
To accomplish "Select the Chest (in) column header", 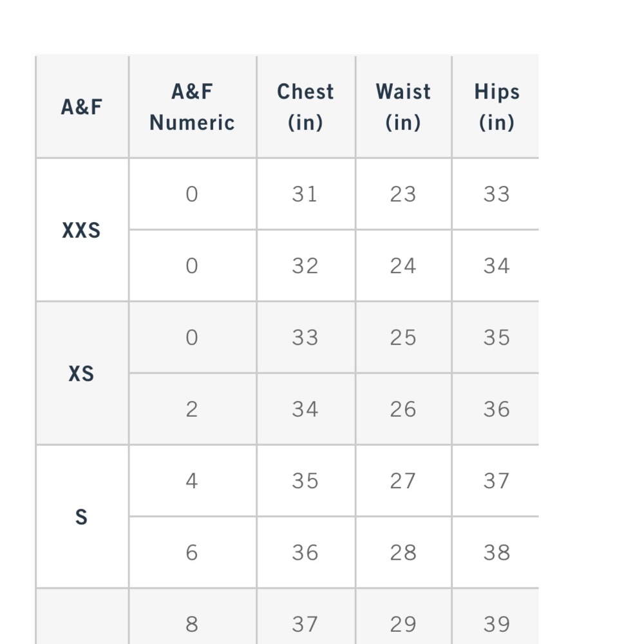I will 305,107.
